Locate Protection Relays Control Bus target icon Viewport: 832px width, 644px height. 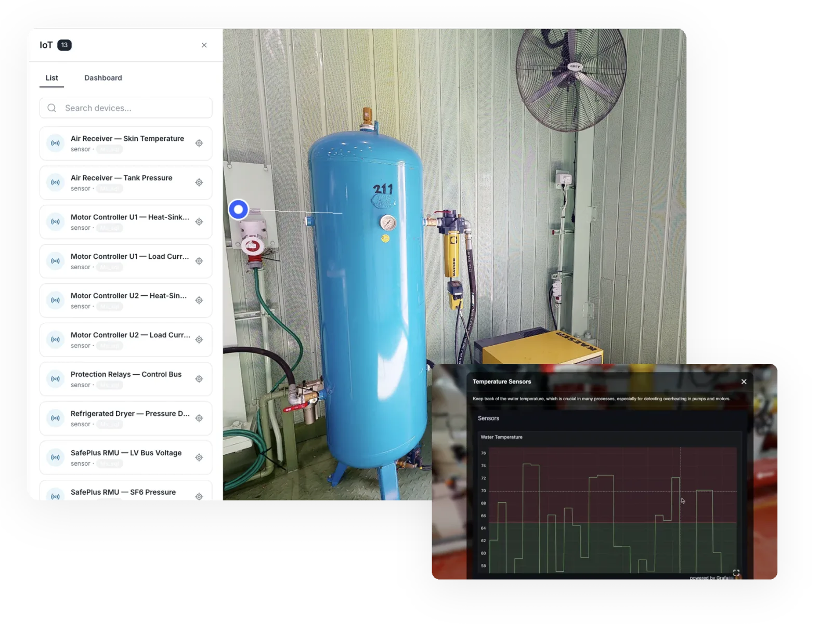coord(199,379)
